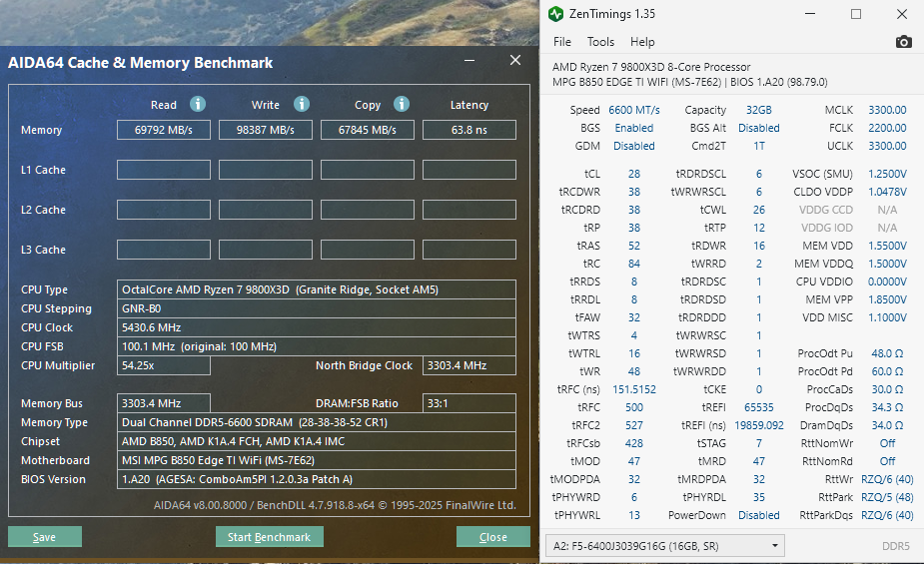This screenshot has width=924, height=564.
Task: Open the Help menu in ZenTimings
Action: point(642,42)
